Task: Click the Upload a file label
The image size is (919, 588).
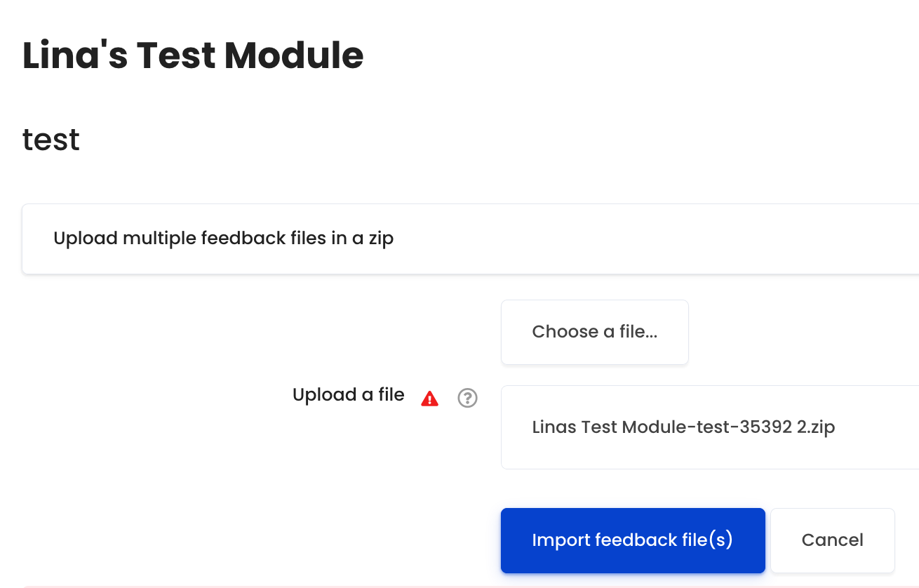Action: click(x=348, y=395)
